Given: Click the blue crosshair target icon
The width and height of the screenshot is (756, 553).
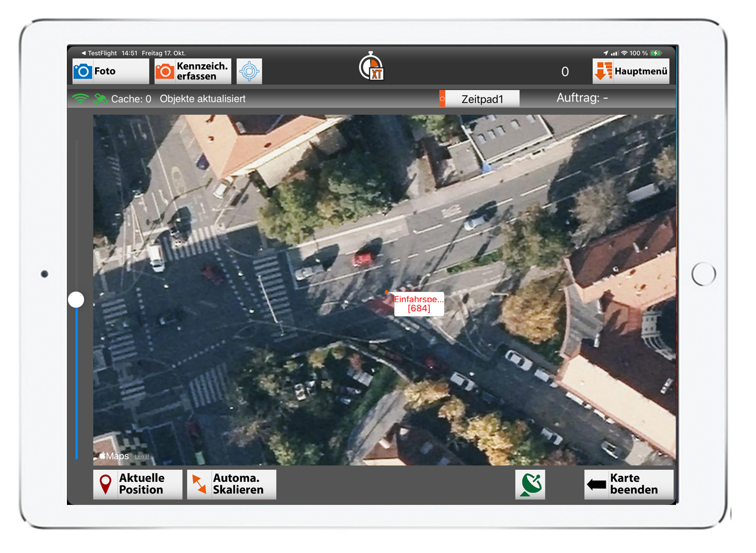Looking at the screenshot, I should (249, 71).
